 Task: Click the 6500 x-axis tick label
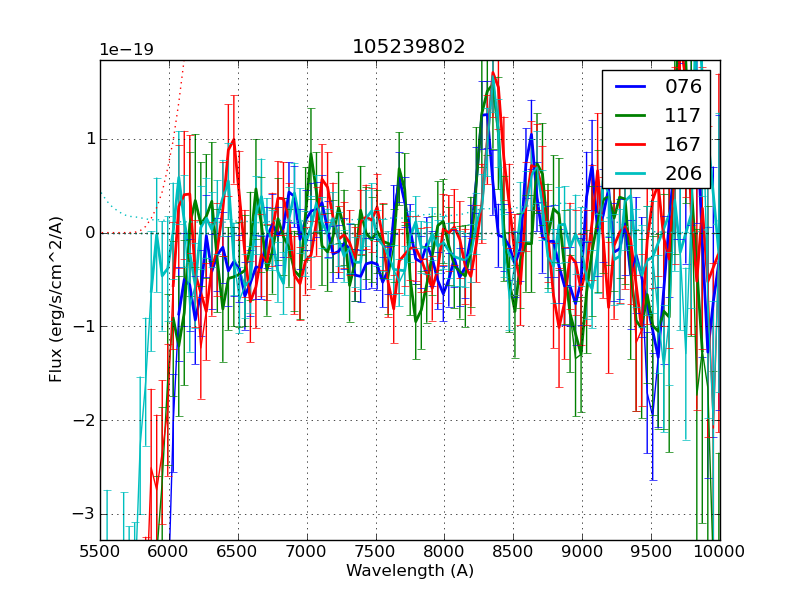238,551
